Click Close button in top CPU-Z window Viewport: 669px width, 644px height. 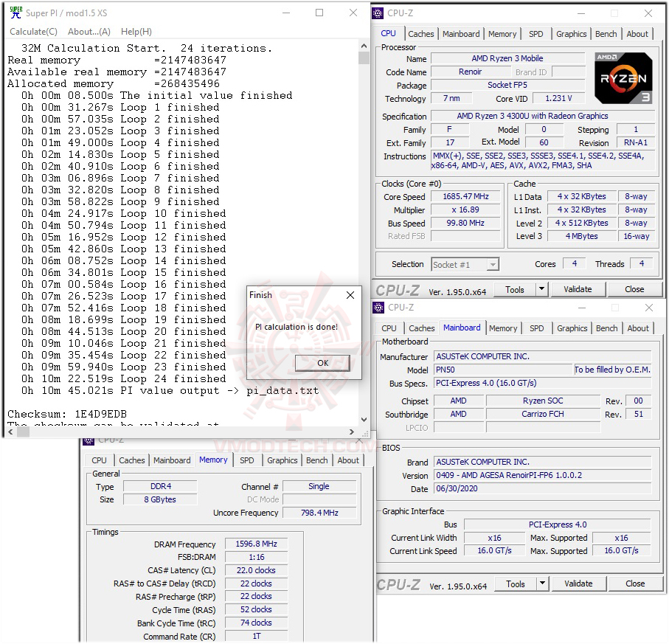click(x=634, y=290)
